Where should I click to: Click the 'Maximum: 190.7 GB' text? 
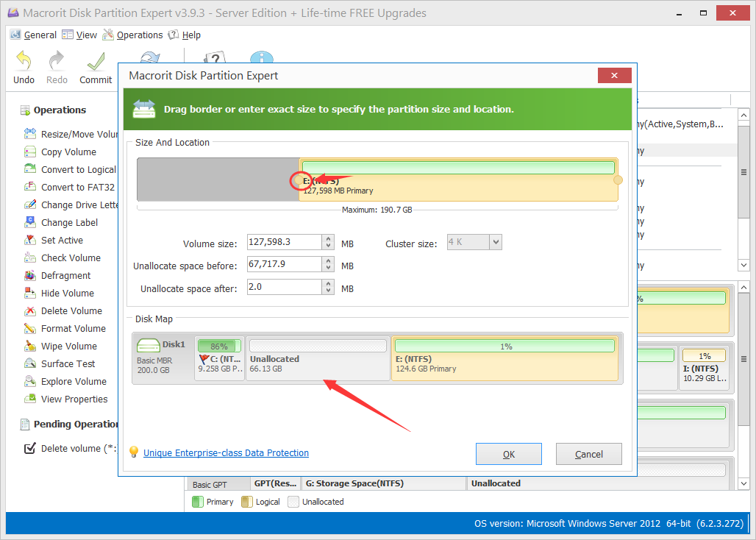tap(377, 210)
